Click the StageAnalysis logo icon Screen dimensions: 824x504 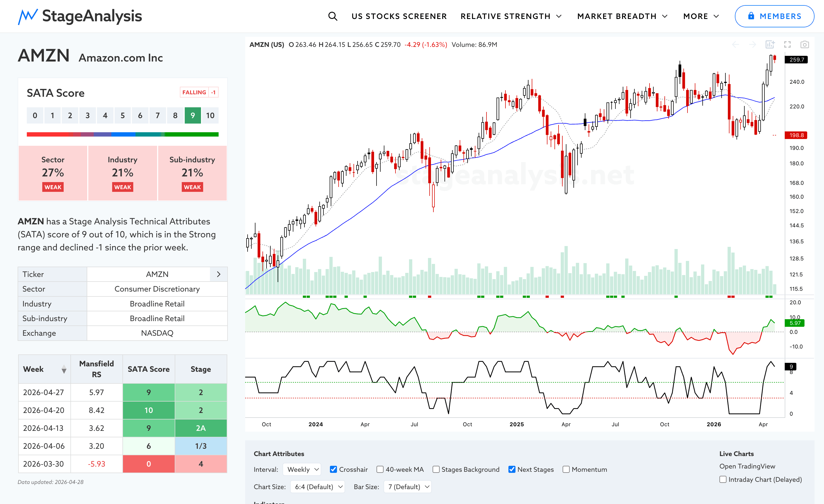coord(28,16)
